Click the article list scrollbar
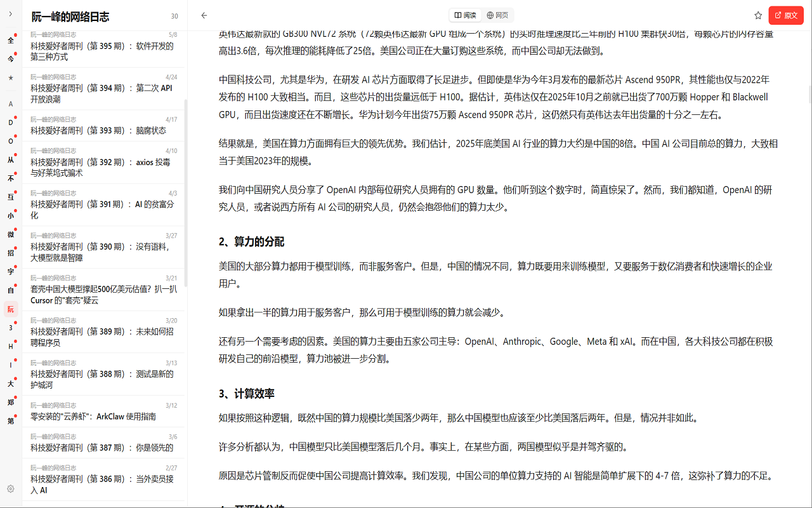Viewport: 812px width, 508px height. point(186,194)
